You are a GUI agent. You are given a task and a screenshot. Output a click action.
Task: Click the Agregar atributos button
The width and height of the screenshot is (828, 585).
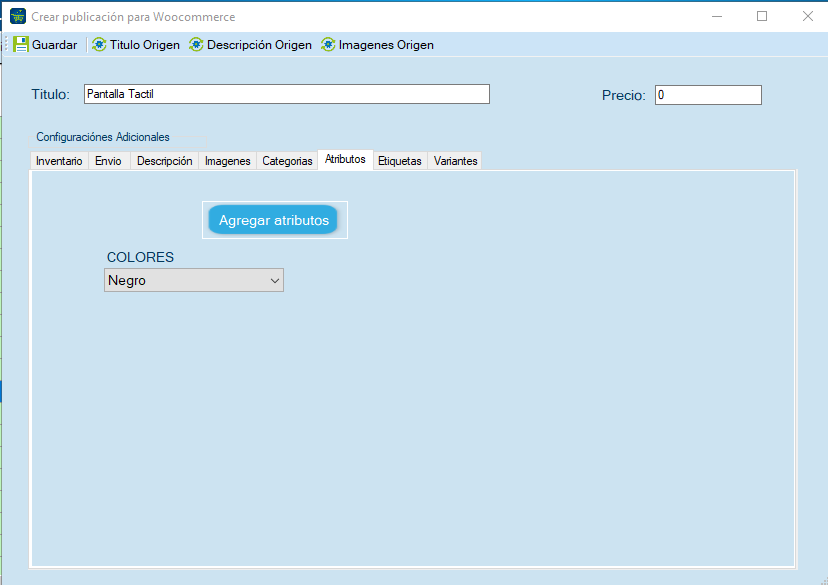tap(274, 220)
